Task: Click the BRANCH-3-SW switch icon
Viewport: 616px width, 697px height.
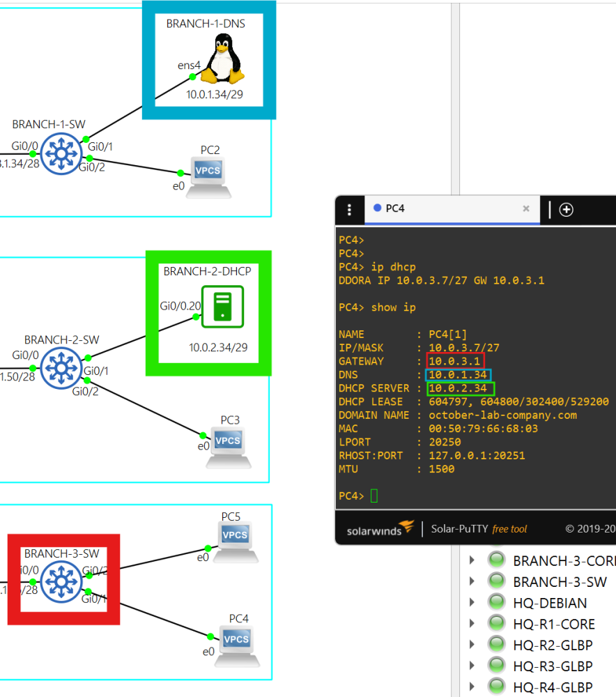Action: pos(61,581)
